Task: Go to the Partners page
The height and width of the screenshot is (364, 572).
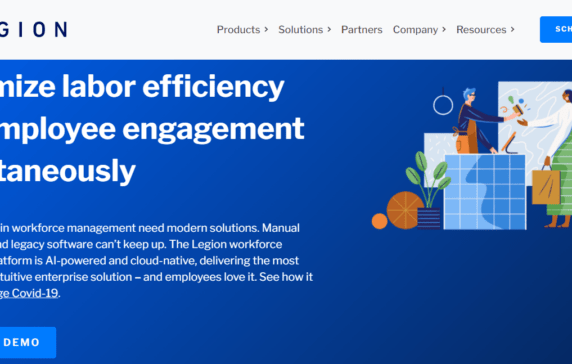Action: (x=362, y=30)
